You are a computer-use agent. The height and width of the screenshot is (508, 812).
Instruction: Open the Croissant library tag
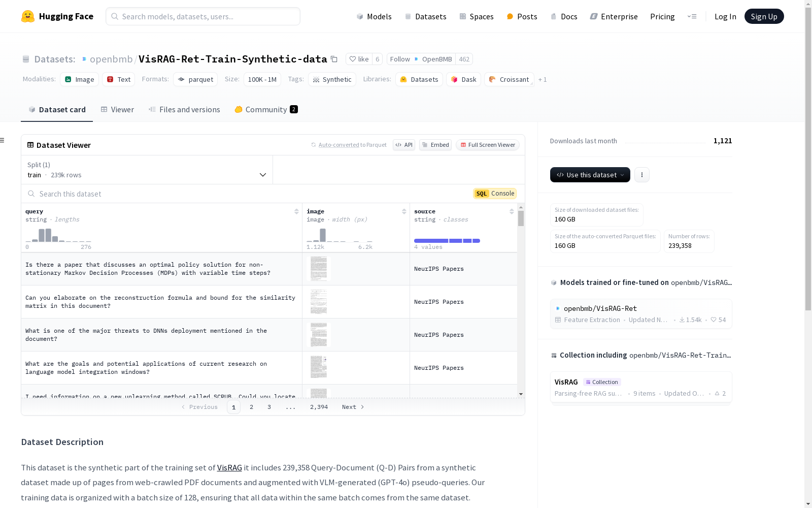(509, 79)
